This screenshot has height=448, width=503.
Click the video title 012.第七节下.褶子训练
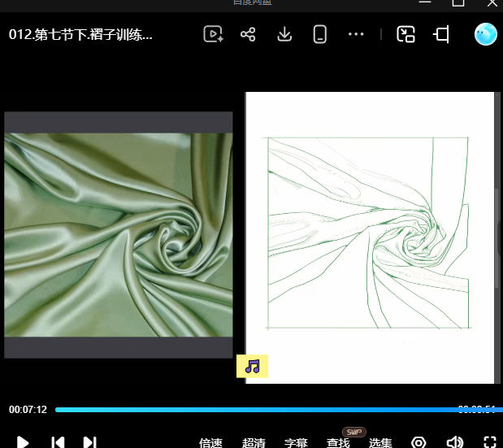click(80, 34)
